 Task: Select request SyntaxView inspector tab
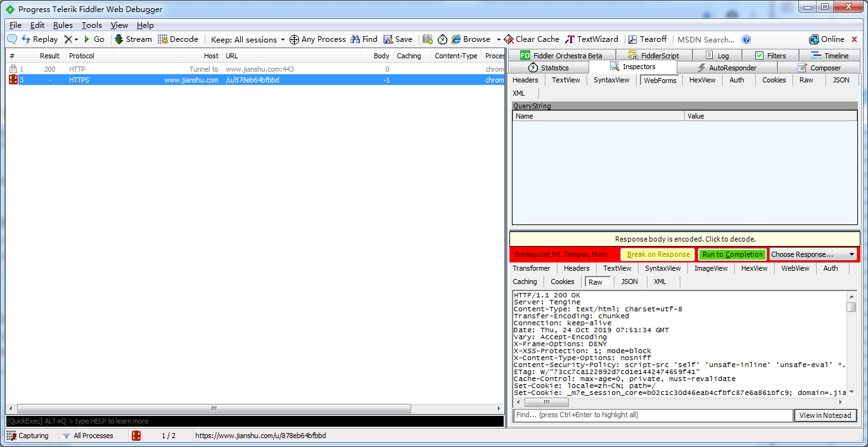[x=611, y=80]
